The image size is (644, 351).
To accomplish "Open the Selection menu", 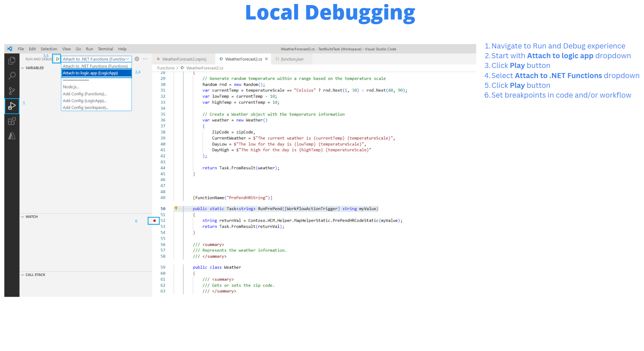I will tap(49, 49).
